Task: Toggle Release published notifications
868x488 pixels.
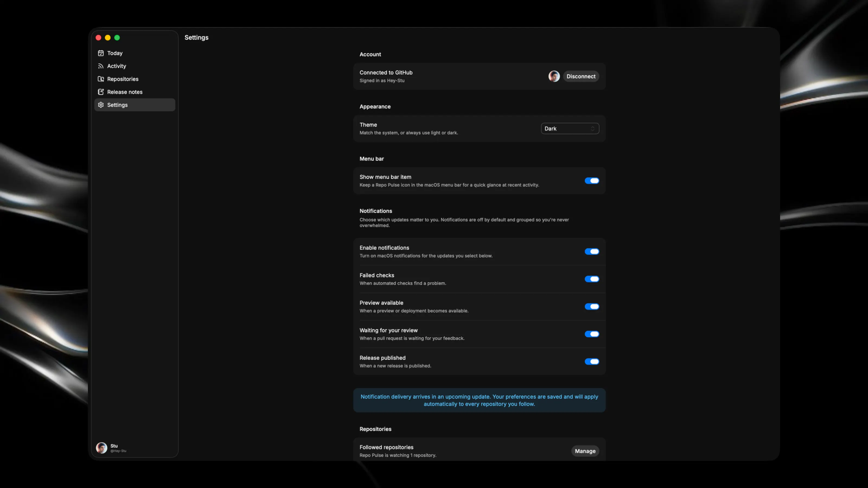Action: [592, 362]
